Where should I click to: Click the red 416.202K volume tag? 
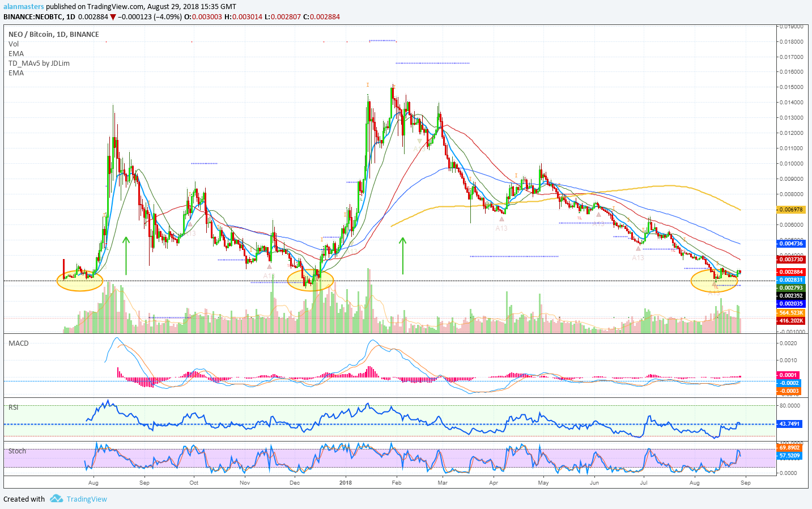[790, 321]
